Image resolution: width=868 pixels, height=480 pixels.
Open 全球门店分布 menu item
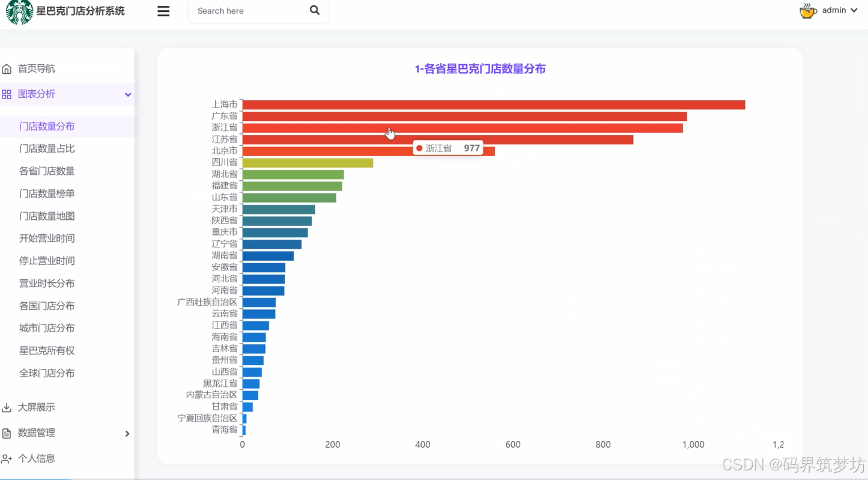(x=47, y=373)
